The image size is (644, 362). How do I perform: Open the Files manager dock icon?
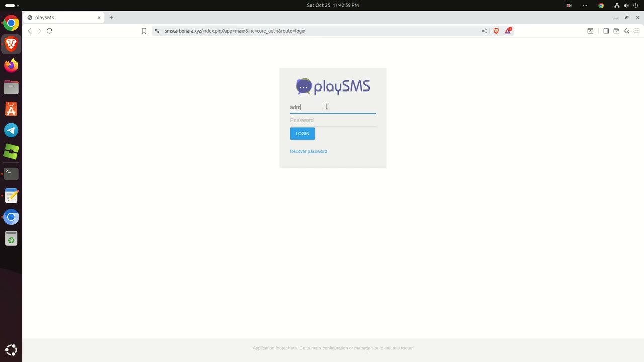coord(11,87)
